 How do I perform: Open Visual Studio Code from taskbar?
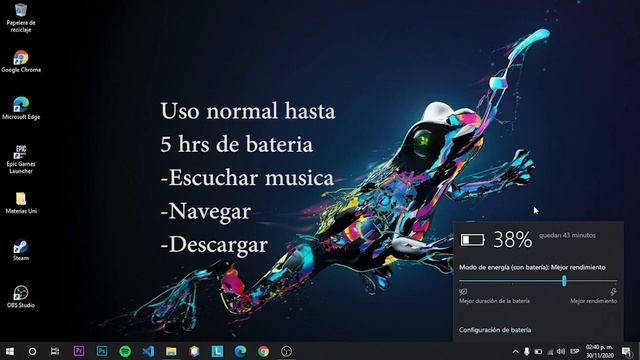[148, 351]
